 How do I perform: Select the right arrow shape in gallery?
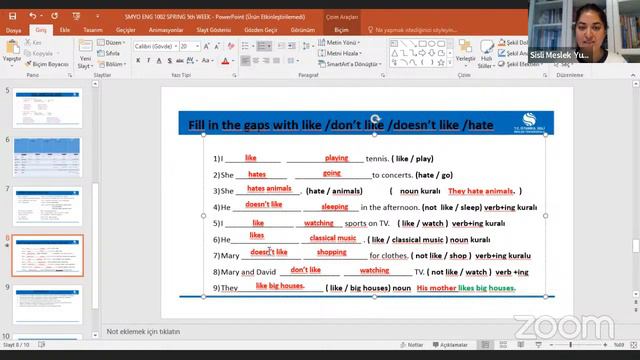(422, 53)
